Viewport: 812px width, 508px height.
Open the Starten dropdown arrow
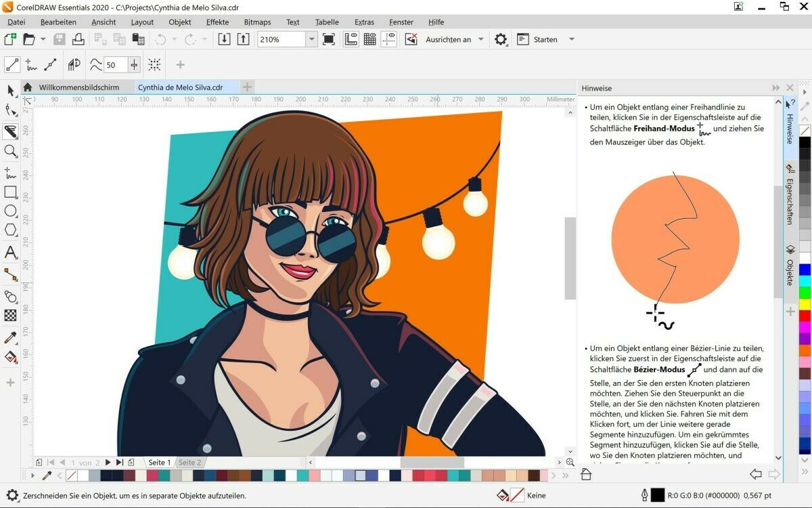point(571,39)
